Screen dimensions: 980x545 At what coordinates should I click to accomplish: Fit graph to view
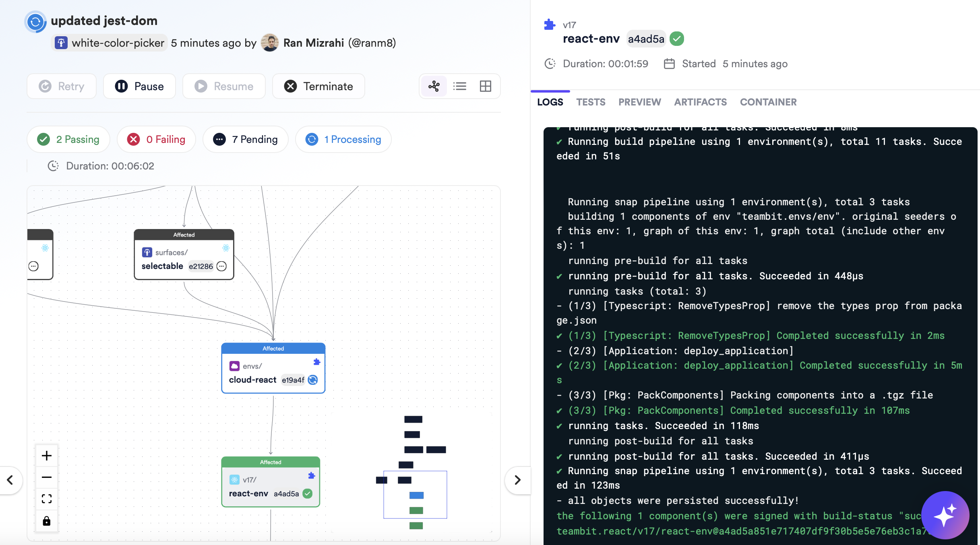[x=47, y=499]
